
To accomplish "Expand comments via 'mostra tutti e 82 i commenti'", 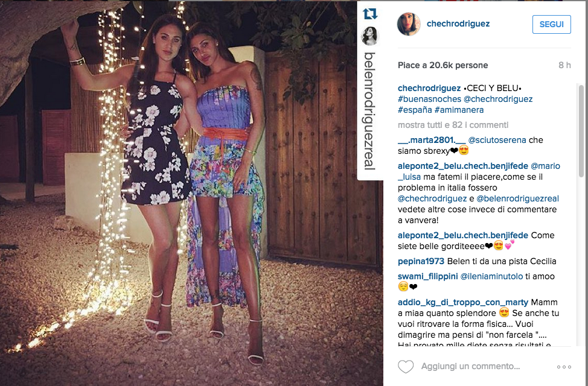I will [453, 125].
